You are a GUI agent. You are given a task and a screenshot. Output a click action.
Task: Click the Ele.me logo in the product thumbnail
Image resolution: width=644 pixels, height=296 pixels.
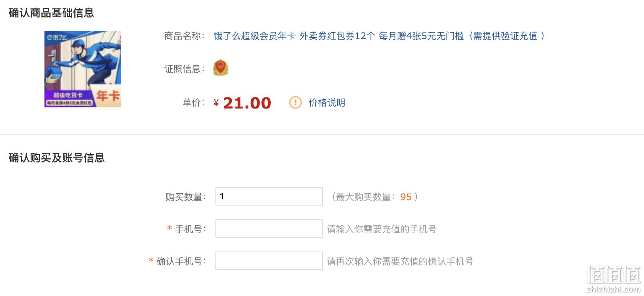click(57, 37)
